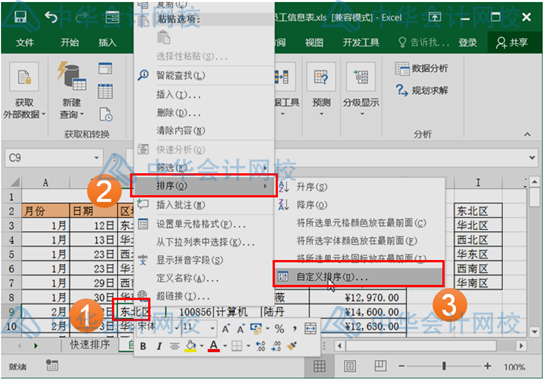
Task: Select 快速排序 sheet tab
Action: click(x=90, y=345)
